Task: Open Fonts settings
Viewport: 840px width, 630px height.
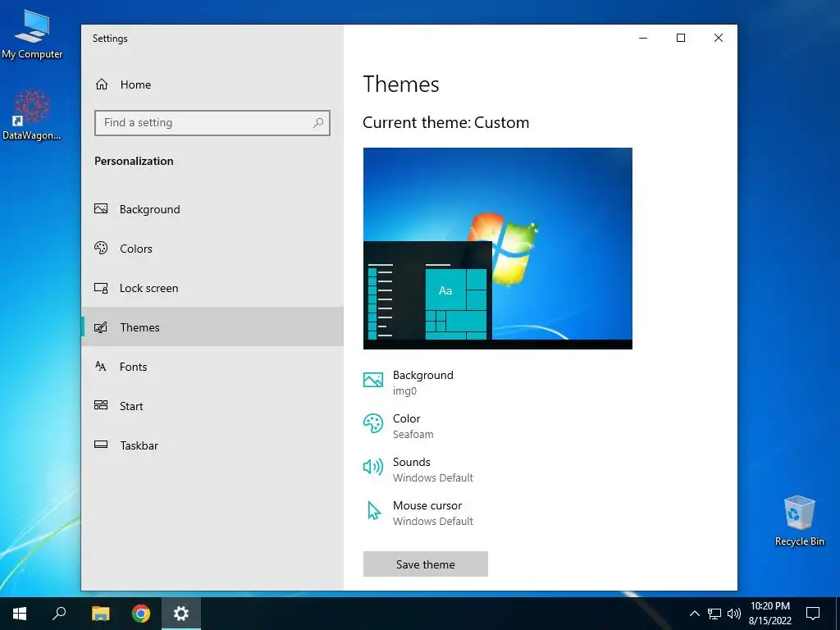Action: (212, 367)
